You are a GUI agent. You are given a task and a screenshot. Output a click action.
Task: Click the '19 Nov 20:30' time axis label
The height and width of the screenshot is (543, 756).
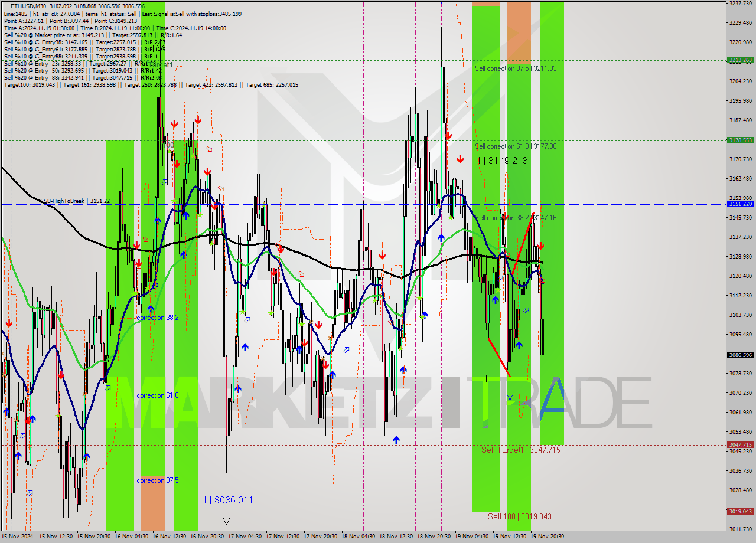click(x=547, y=537)
